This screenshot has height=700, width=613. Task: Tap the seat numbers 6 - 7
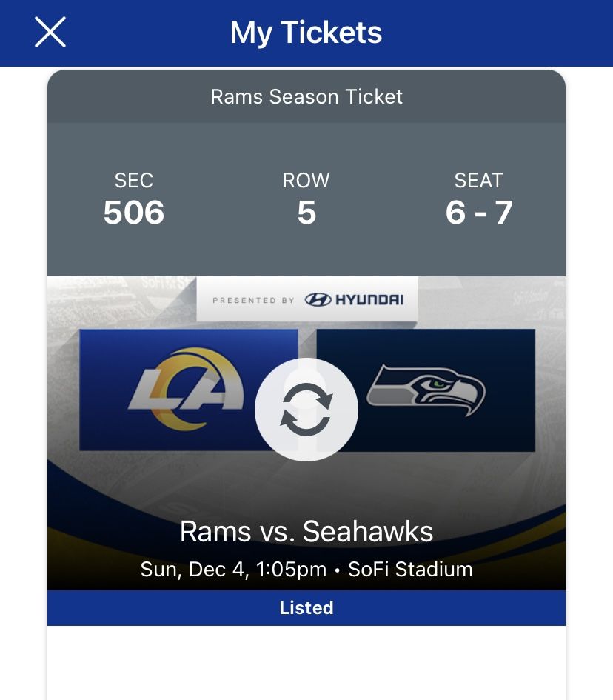tap(479, 213)
